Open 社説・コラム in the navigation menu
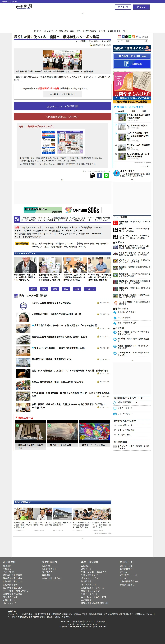 75,31
